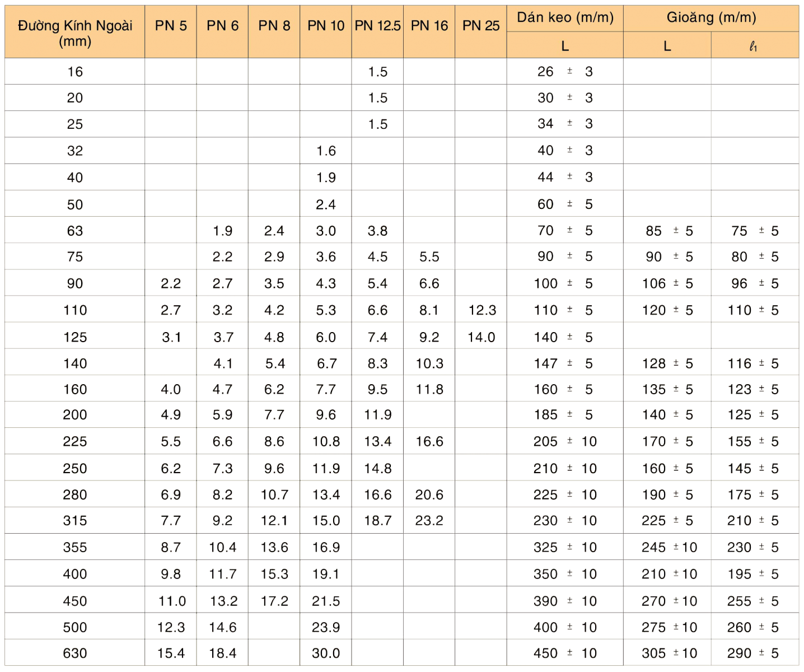This screenshot has height=672, width=804.
Task: Select the PN 8 column header
Action: coord(274,32)
